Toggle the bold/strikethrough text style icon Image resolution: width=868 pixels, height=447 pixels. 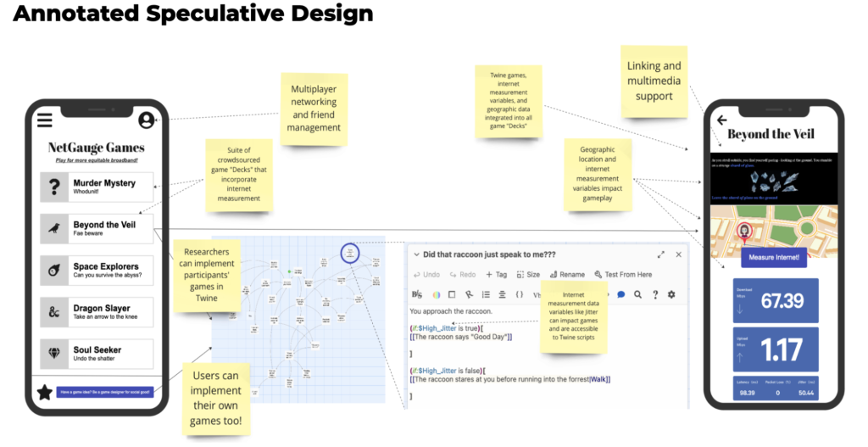(x=416, y=294)
